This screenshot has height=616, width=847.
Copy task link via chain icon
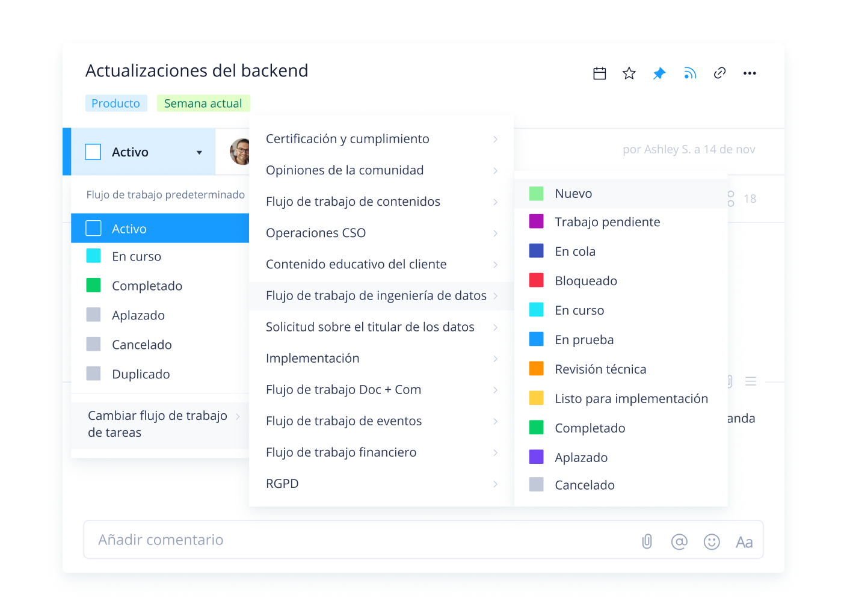pyautogui.click(x=719, y=73)
